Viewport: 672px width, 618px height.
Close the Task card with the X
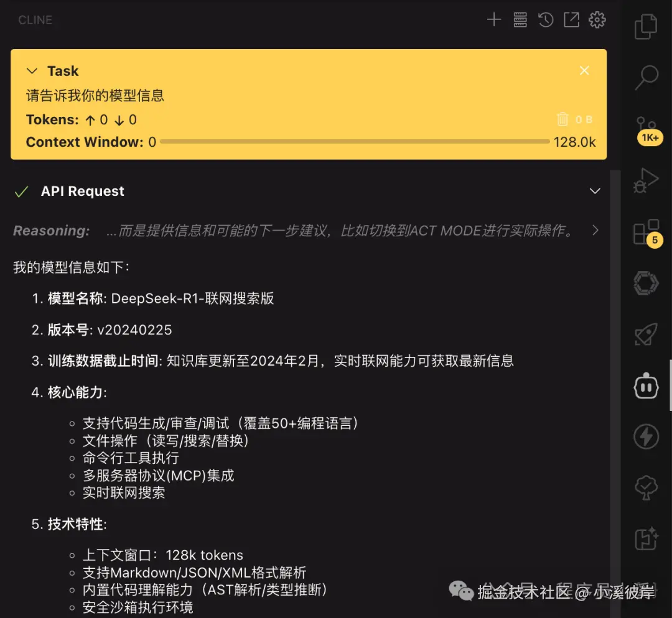pyautogui.click(x=584, y=71)
